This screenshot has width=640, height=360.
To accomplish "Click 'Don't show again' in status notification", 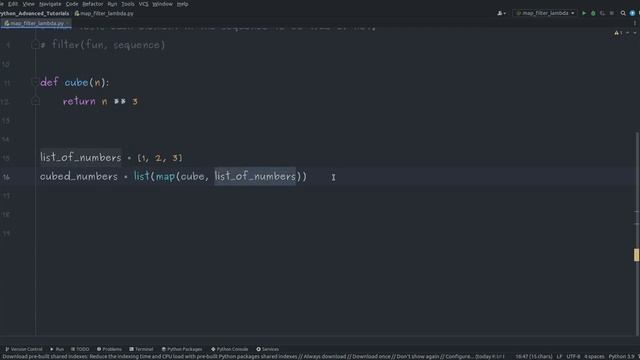I will [x=418, y=357].
